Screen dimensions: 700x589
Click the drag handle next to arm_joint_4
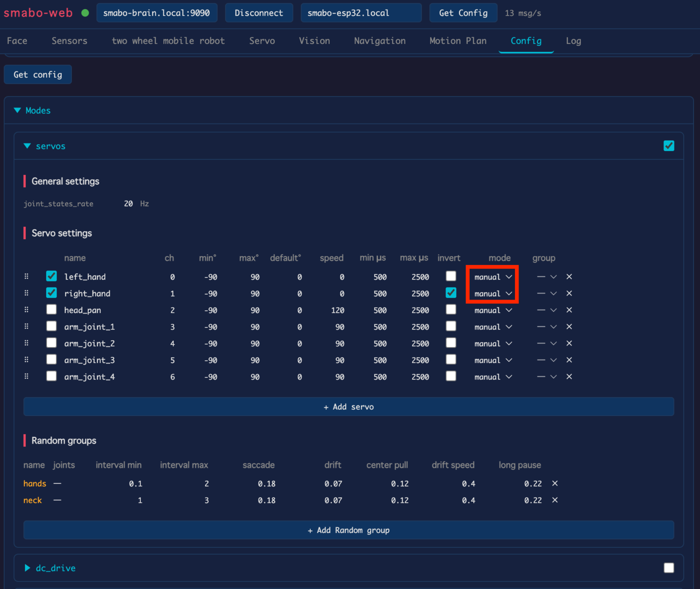coord(26,376)
